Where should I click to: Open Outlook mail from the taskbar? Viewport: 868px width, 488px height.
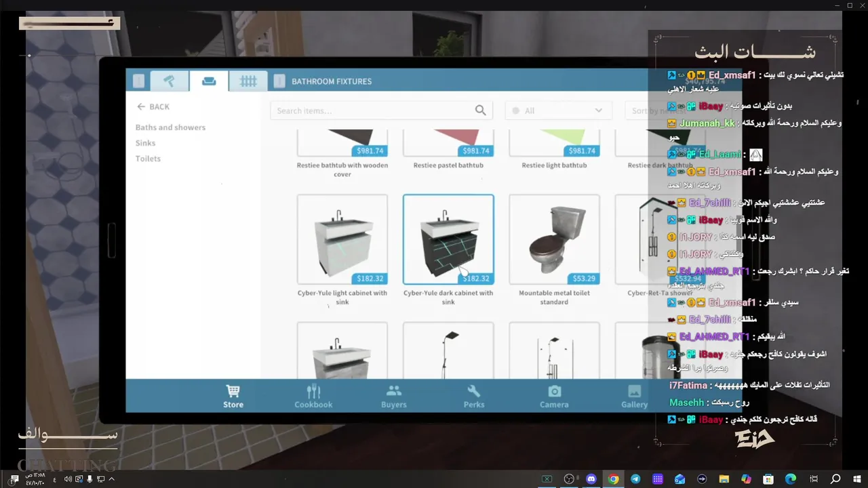pos(679,479)
